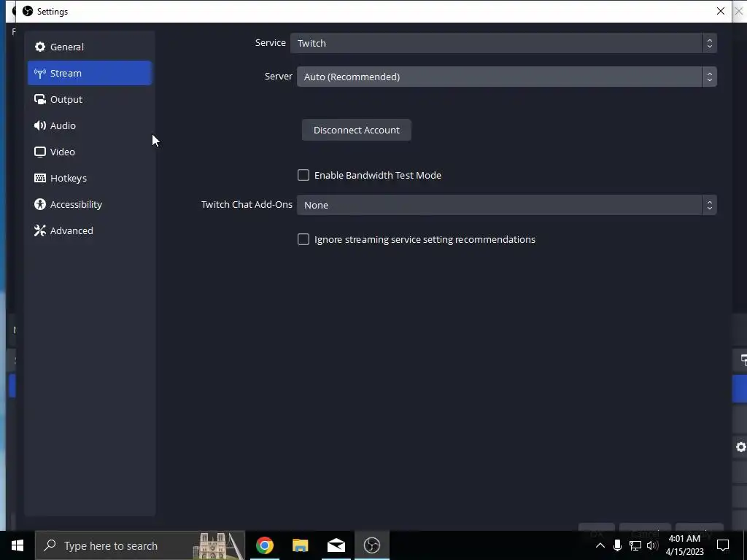Viewport: 747px width, 560px height.
Task: Open the General settings section
Action: [x=90, y=47]
